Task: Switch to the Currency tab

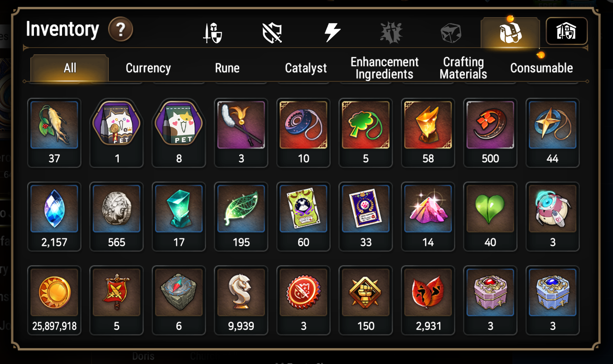Action: (x=148, y=68)
